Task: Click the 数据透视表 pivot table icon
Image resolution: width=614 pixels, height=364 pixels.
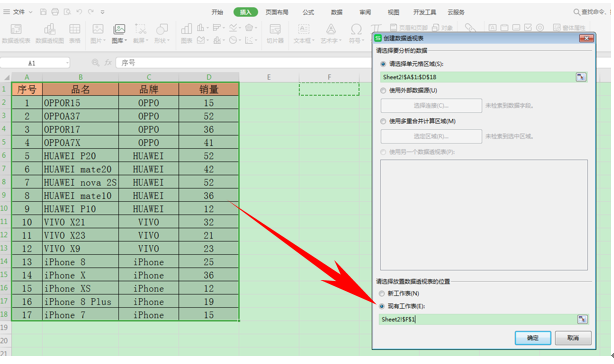Action: pos(16,29)
